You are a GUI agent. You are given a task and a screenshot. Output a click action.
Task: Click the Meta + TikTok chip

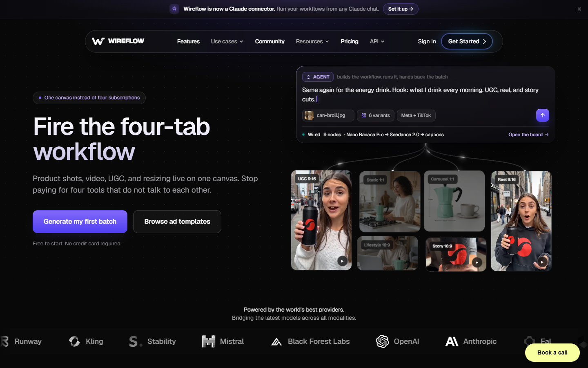pos(416,115)
